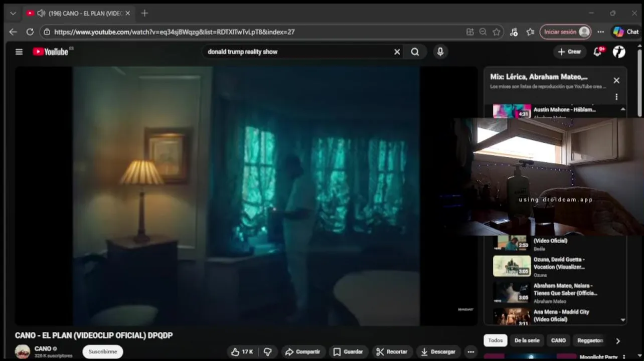Click the Mix: Lérica, Abraham Mateo playlist title
The height and width of the screenshot is (361, 644).
539,77
